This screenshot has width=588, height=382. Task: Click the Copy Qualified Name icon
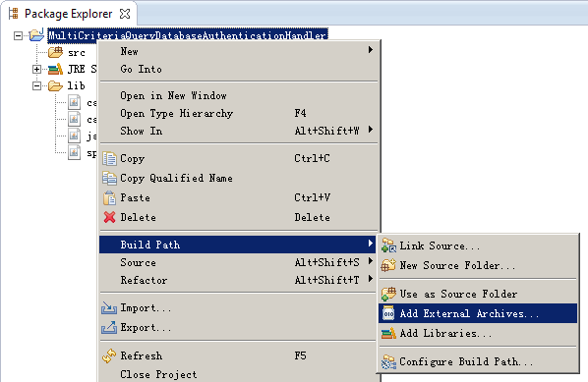[109, 179]
